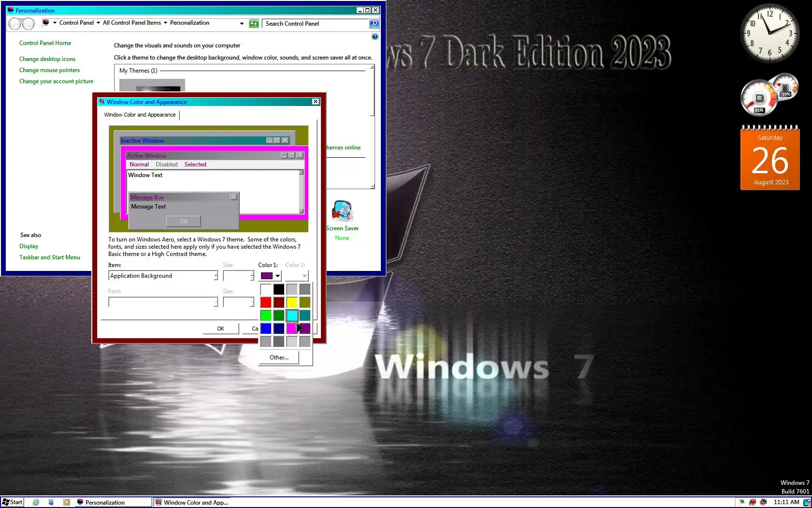The height and width of the screenshot is (508, 812).
Task: Expand the arrow before the Control Panel breadcrumb
Action: [55, 23]
